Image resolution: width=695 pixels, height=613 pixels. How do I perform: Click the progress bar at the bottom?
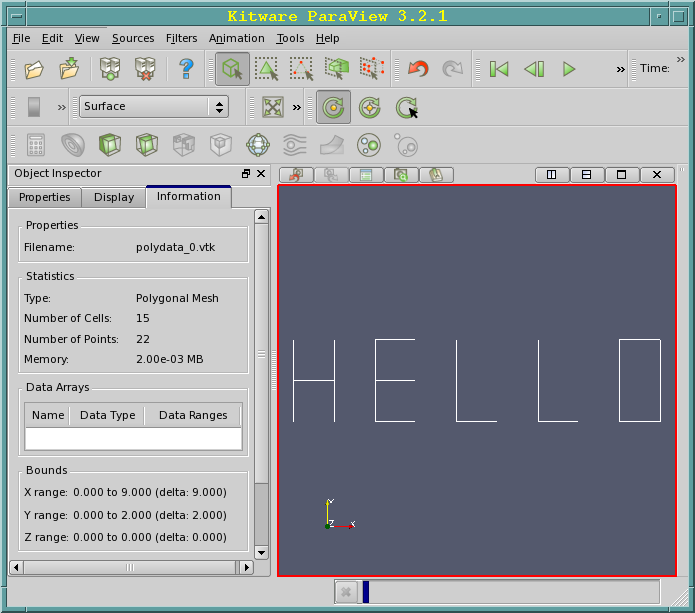(x=510, y=592)
